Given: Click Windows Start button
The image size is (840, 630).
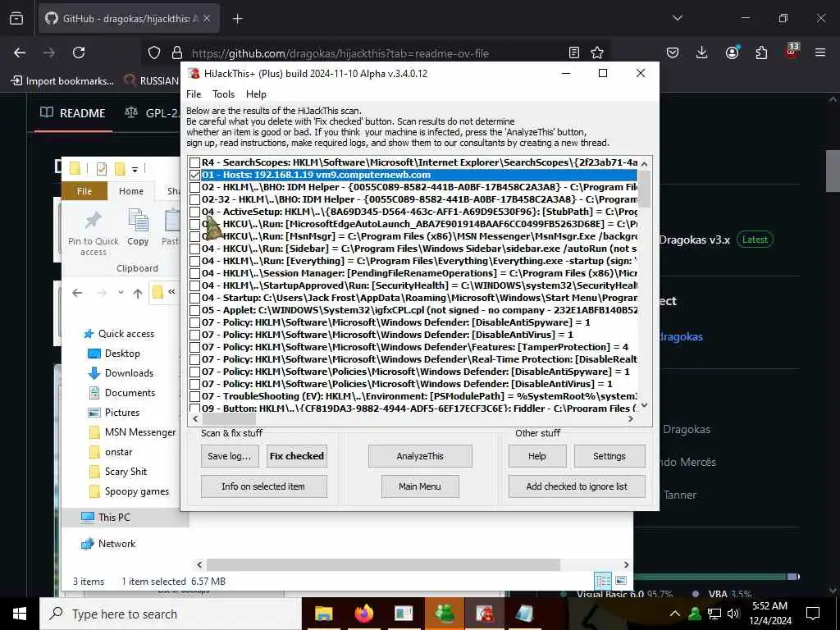Looking at the screenshot, I should [20, 614].
